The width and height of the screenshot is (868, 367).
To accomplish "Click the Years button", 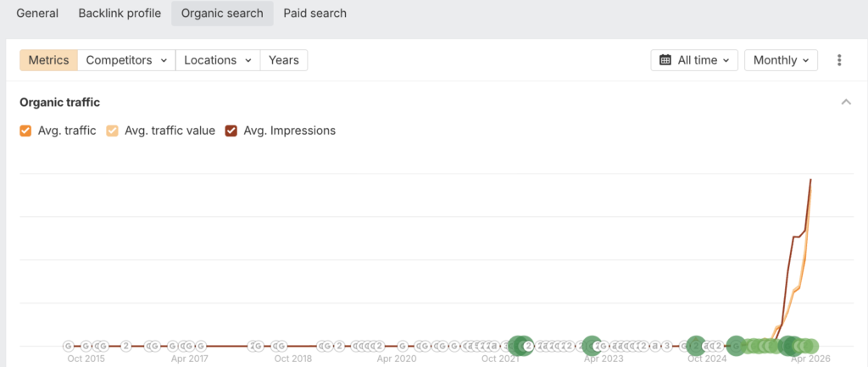I will click(x=283, y=60).
